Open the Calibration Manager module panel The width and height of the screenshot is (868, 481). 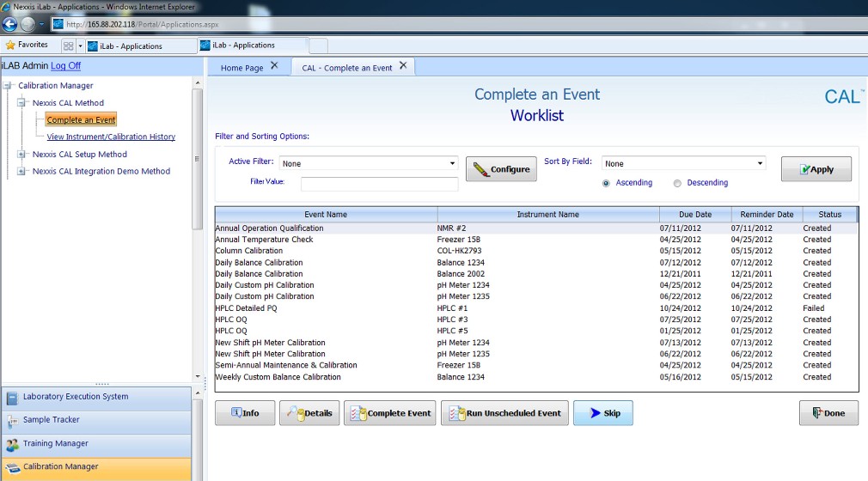point(96,468)
